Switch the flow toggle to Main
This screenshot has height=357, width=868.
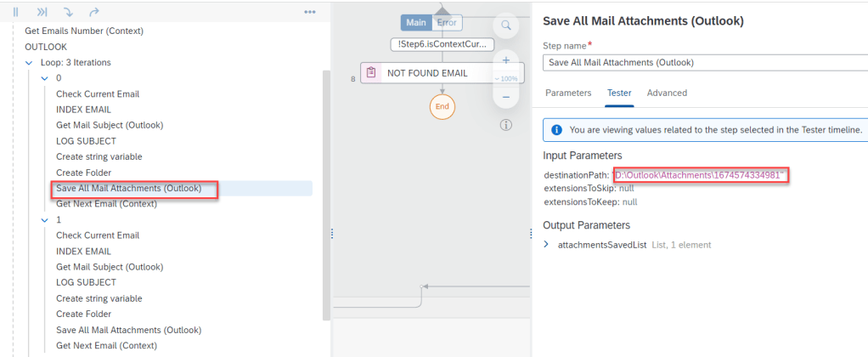pos(416,23)
